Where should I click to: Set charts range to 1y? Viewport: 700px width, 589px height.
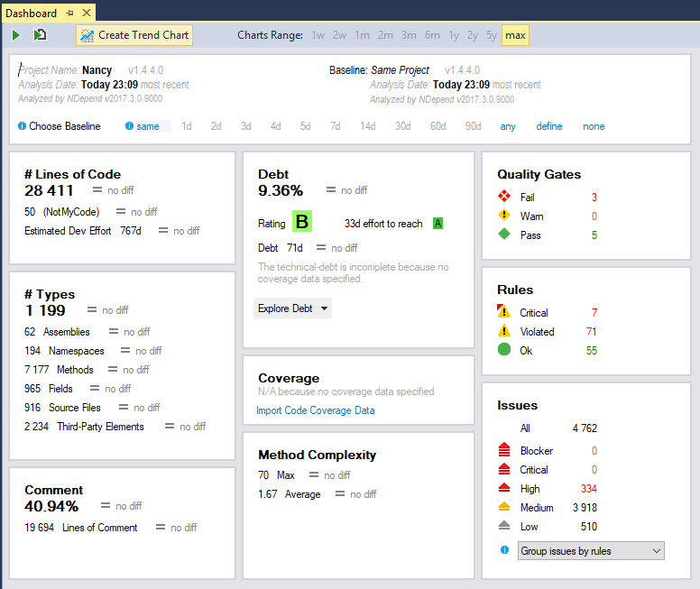pos(453,35)
